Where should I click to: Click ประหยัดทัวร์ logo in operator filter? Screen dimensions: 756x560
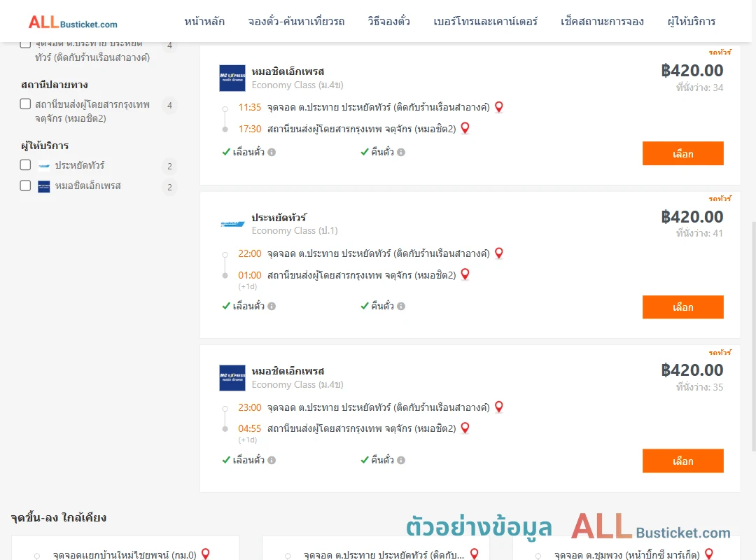pos(44,166)
